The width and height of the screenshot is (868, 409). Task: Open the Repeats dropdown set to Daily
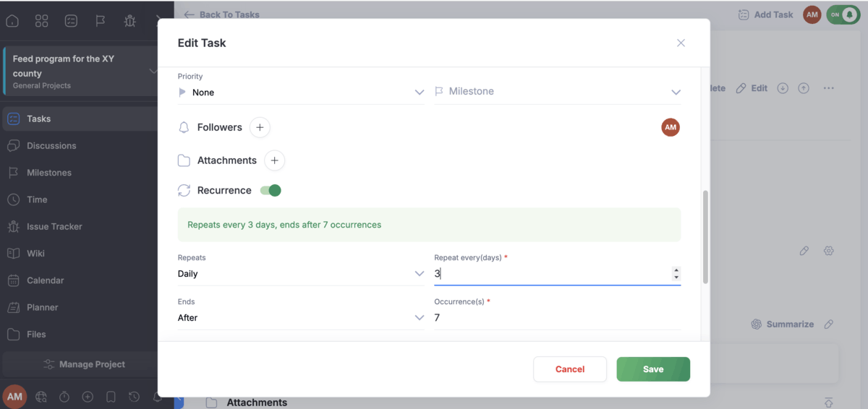(x=301, y=274)
